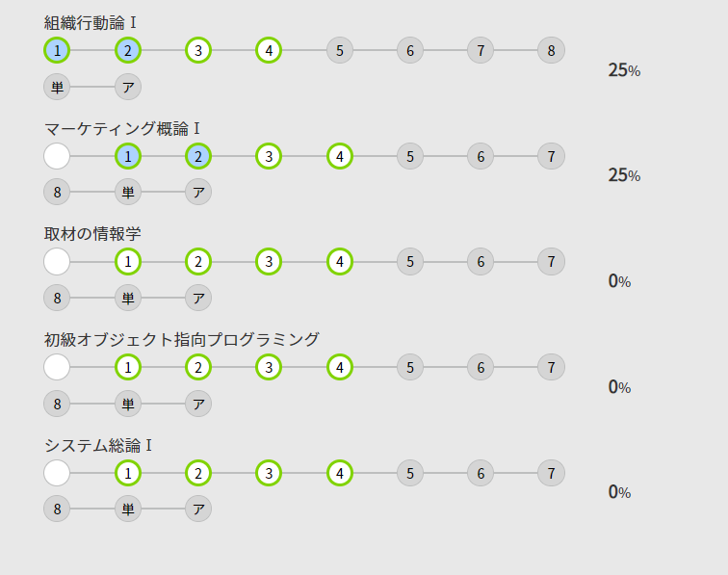Viewport: 728px width, 575px height.
Task: Open chapter 3 of 初級オブジェクト指向プログラミング
Action: click(x=269, y=367)
